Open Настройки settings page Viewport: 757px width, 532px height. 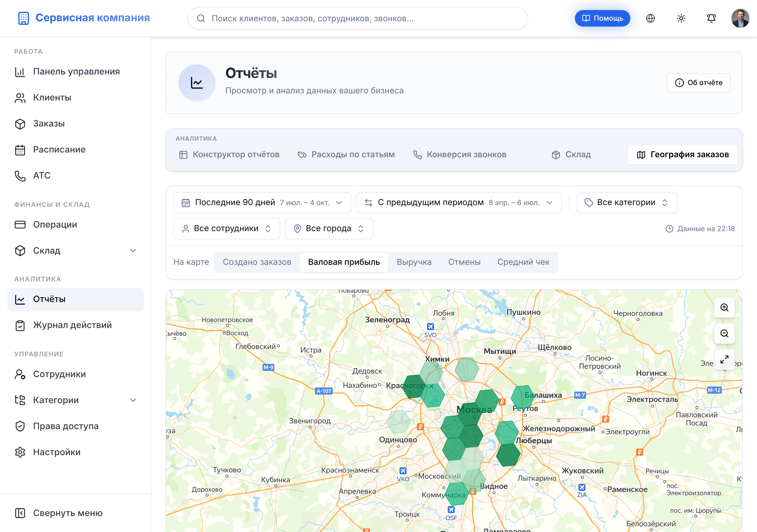(75, 452)
